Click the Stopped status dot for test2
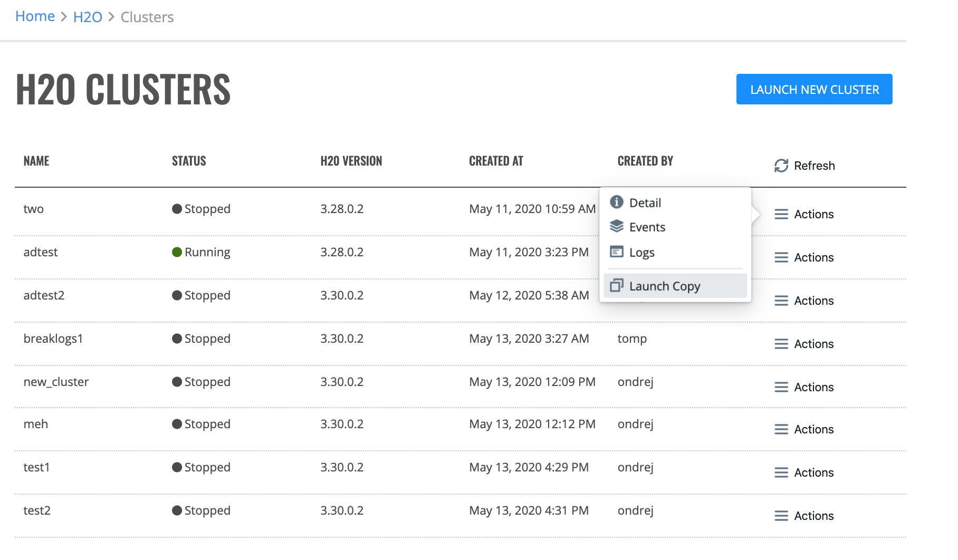 [x=177, y=510]
